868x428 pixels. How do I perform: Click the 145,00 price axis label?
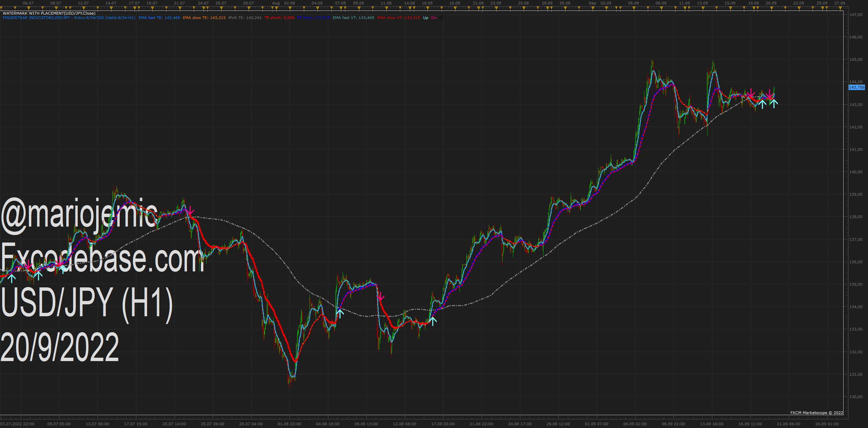(856, 59)
